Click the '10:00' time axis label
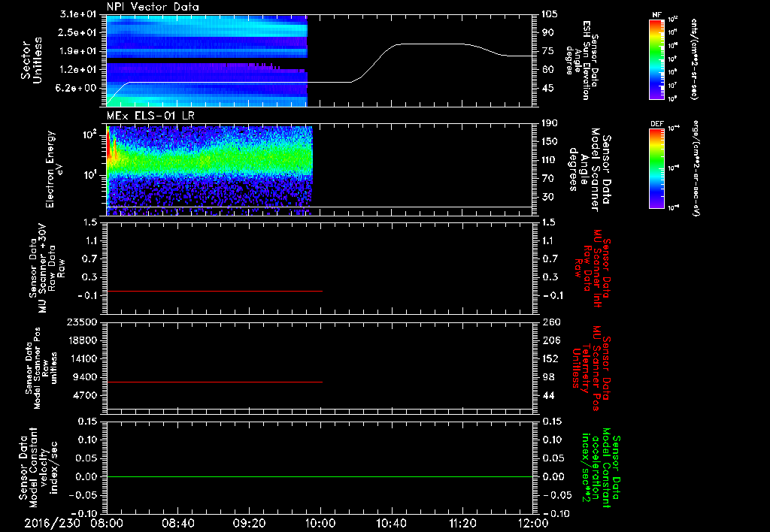The width and height of the screenshot is (770, 532). point(320,523)
